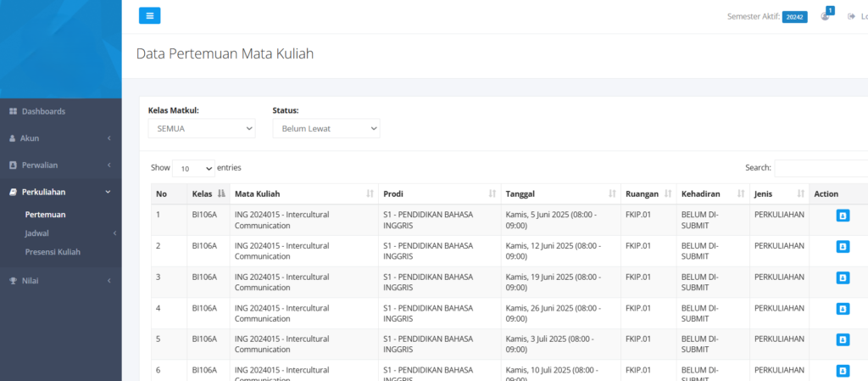
Task: Click the Semester Aktif label
Action: [754, 17]
